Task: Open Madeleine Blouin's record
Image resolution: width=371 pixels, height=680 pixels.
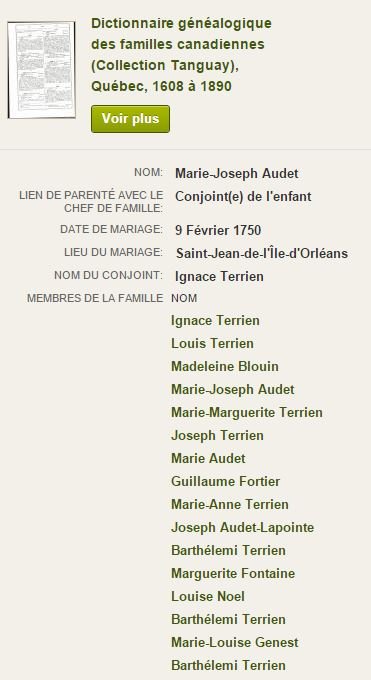Action: [225, 367]
